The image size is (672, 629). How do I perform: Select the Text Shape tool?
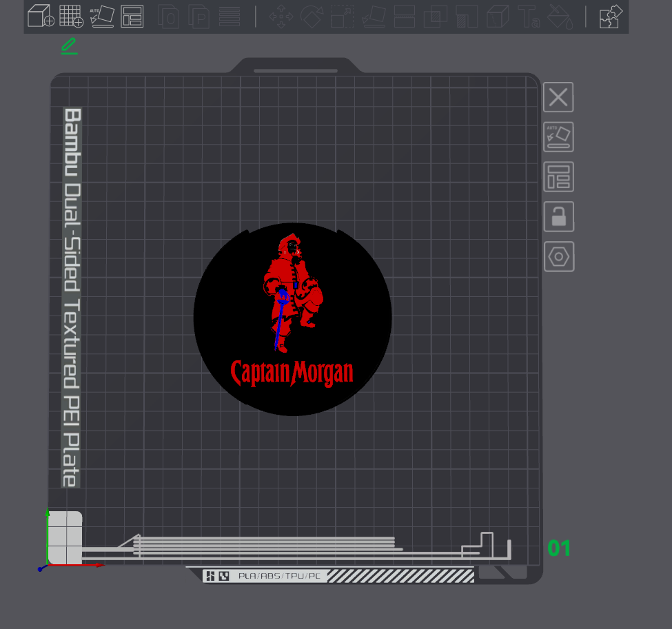[x=529, y=17]
